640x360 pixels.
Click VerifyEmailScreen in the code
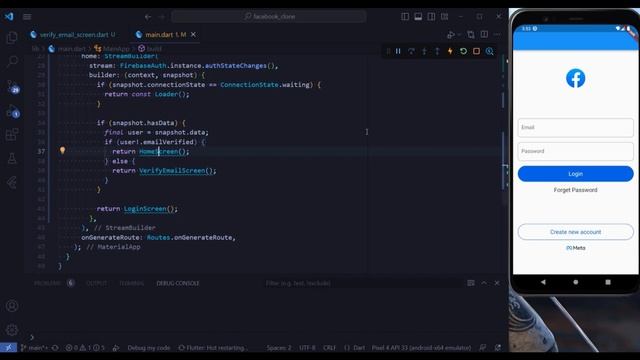172,171
